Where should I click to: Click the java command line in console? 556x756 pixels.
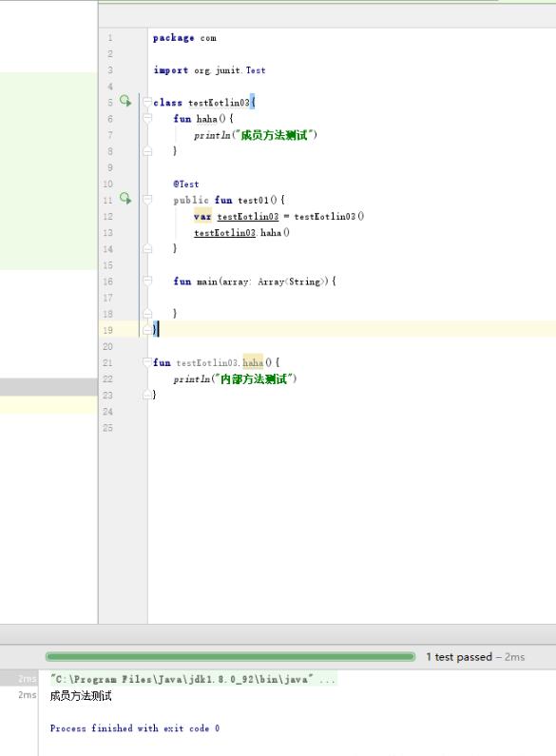tap(193, 679)
